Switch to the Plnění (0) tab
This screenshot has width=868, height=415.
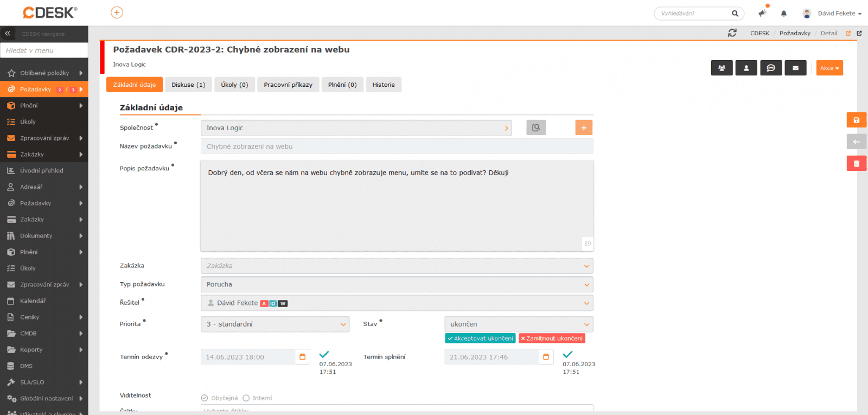click(x=342, y=85)
